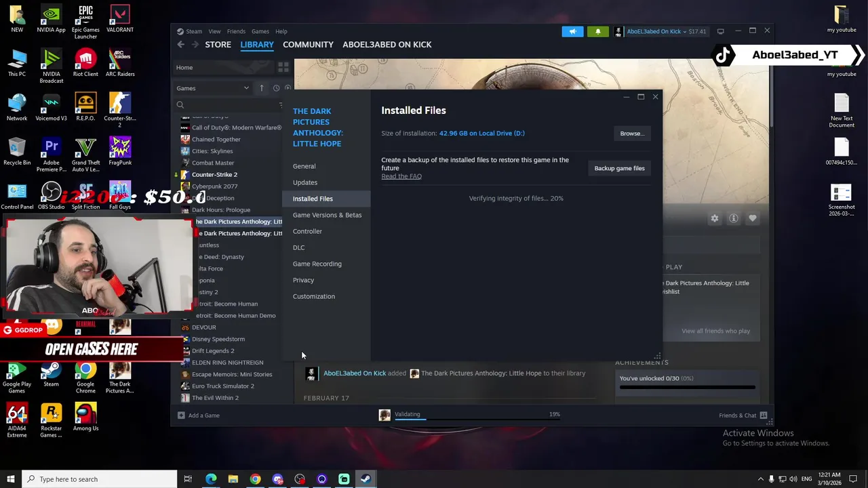Screen dimensions: 868x488
Task: Click the library search magnifier icon
Action: point(180,105)
